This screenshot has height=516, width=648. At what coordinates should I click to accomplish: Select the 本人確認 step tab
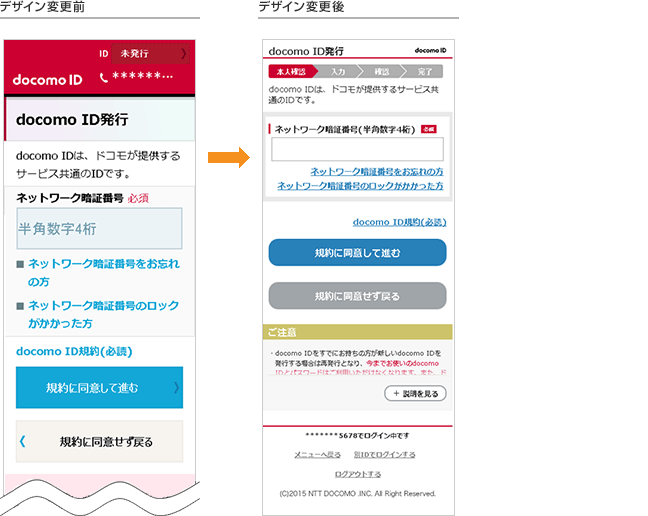(290, 72)
